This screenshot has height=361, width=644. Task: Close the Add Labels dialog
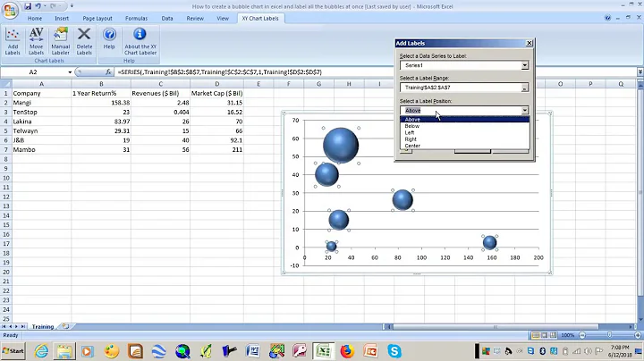529,43
